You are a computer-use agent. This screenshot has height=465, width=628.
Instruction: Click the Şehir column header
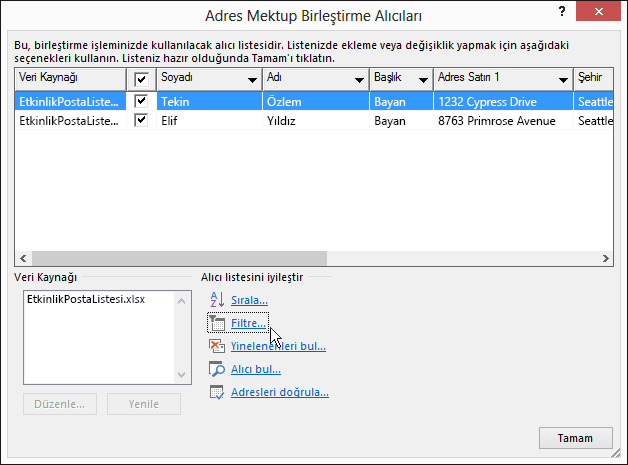(594, 79)
